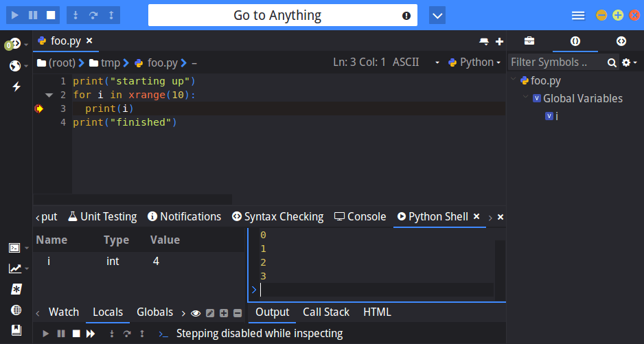644x344 pixels.
Task: Click Step In icon in top toolbar
Action: point(76,15)
